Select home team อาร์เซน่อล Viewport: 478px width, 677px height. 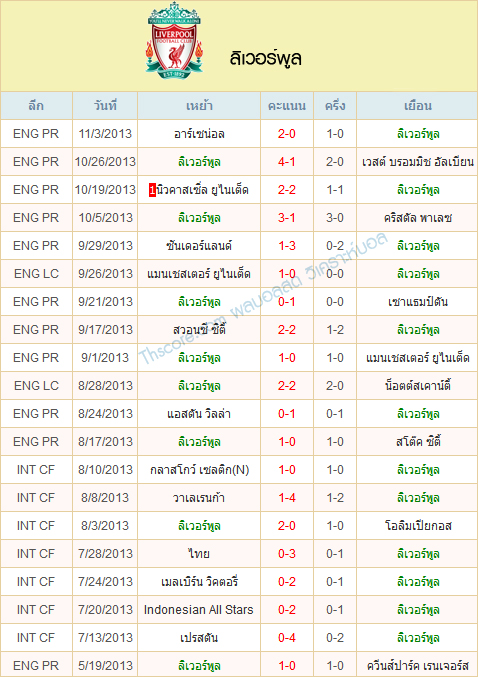click(x=199, y=134)
